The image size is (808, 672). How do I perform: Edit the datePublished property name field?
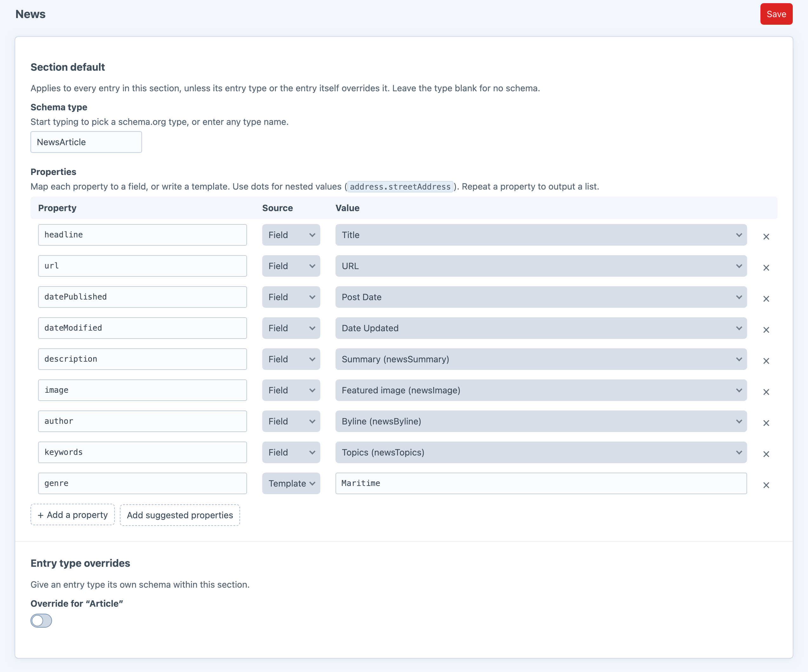[x=142, y=297]
